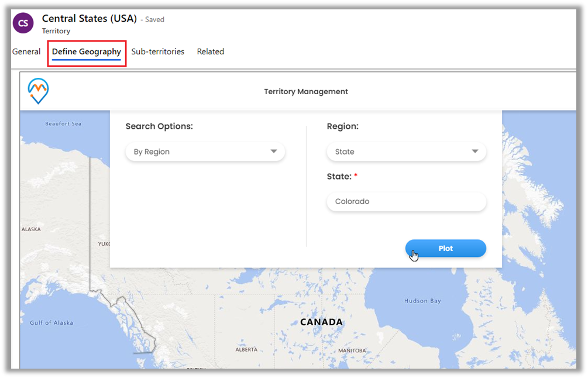Click the Territory entity label under title
The image size is (588, 378).
(x=56, y=31)
